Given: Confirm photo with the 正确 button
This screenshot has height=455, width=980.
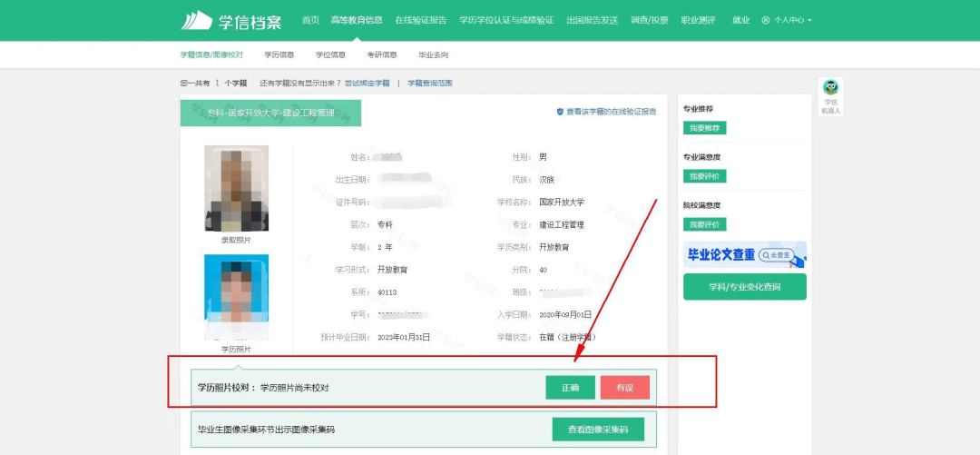Looking at the screenshot, I should (570, 388).
